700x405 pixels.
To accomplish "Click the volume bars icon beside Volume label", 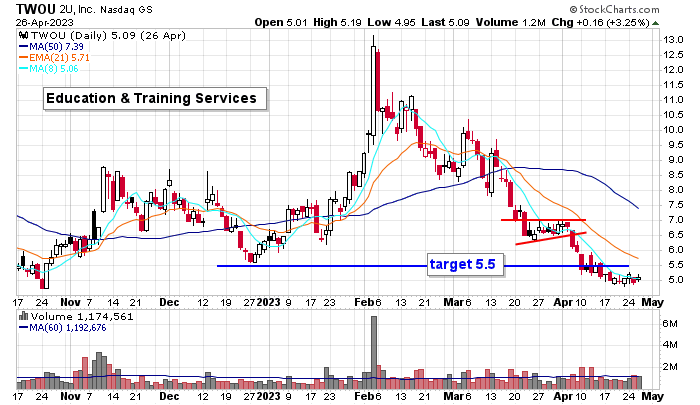I will pyautogui.click(x=24, y=317).
